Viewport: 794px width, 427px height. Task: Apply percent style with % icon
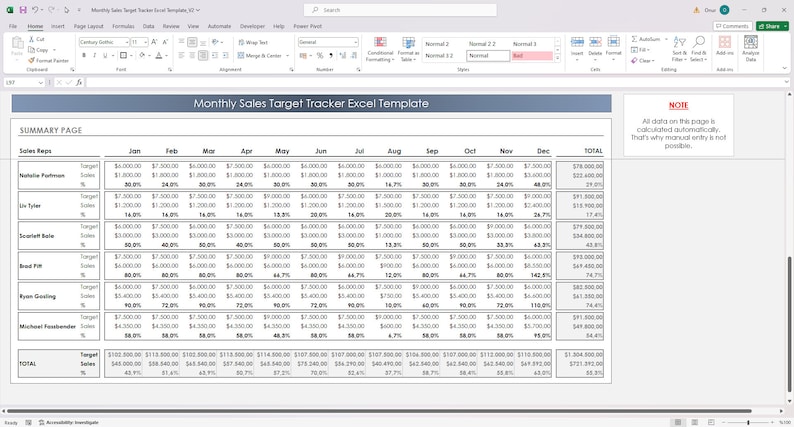(x=320, y=55)
